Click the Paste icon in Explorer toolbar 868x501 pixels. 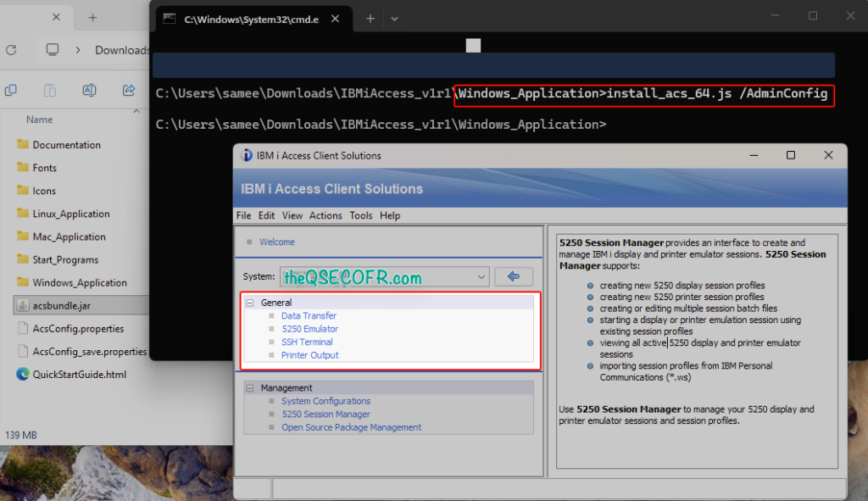(50, 90)
